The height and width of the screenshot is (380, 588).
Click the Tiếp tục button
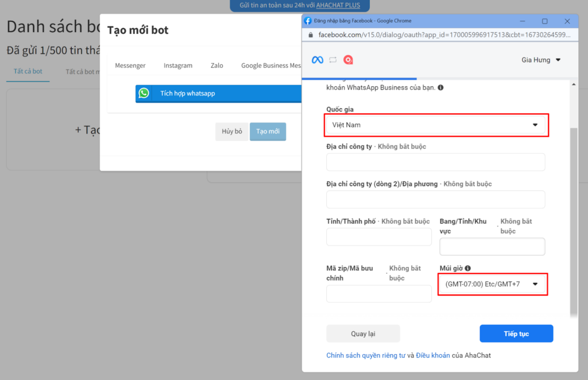(516, 333)
